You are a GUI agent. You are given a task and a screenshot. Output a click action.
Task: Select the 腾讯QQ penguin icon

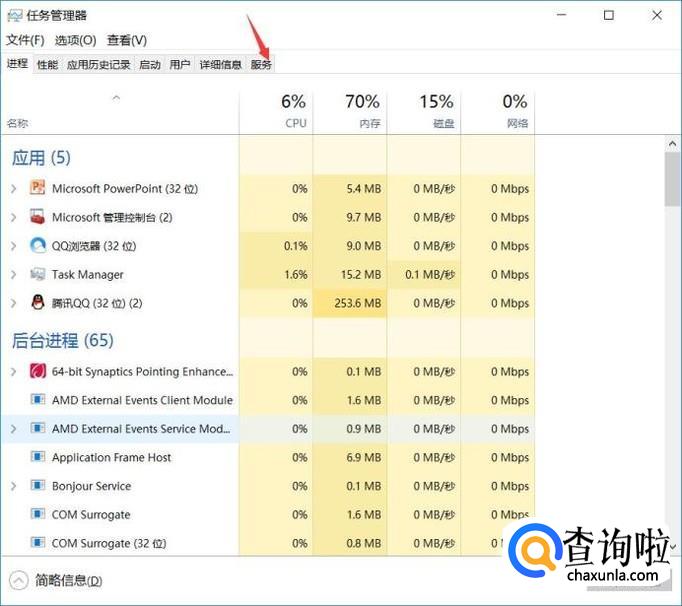click(x=38, y=303)
